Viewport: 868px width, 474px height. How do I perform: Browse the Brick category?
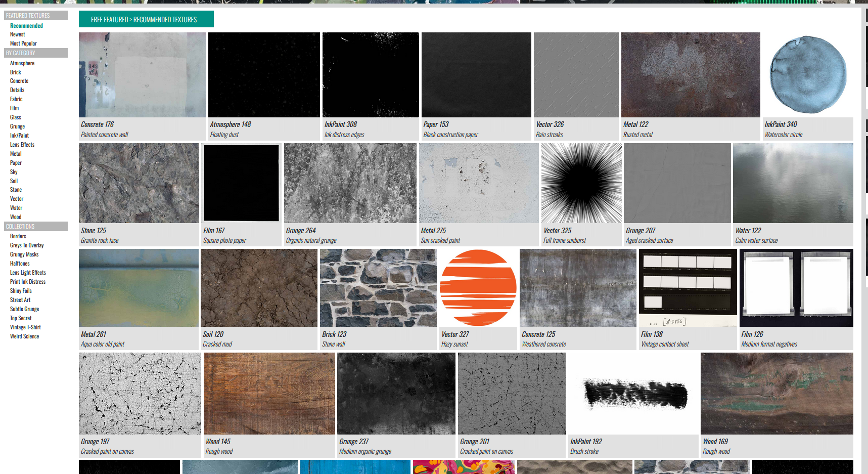pos(16,72)
